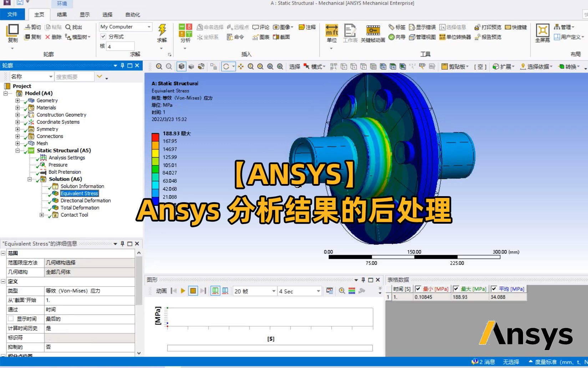Open the Analysis insert icon
The height and width of the screenshot is (368, 588).
(185, 30)
